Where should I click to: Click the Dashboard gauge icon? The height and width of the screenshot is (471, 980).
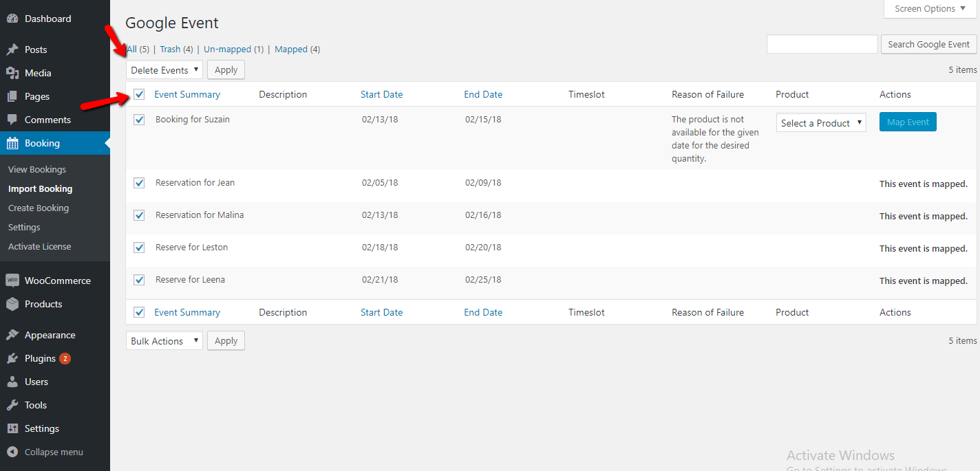click(x=12, y=19)
